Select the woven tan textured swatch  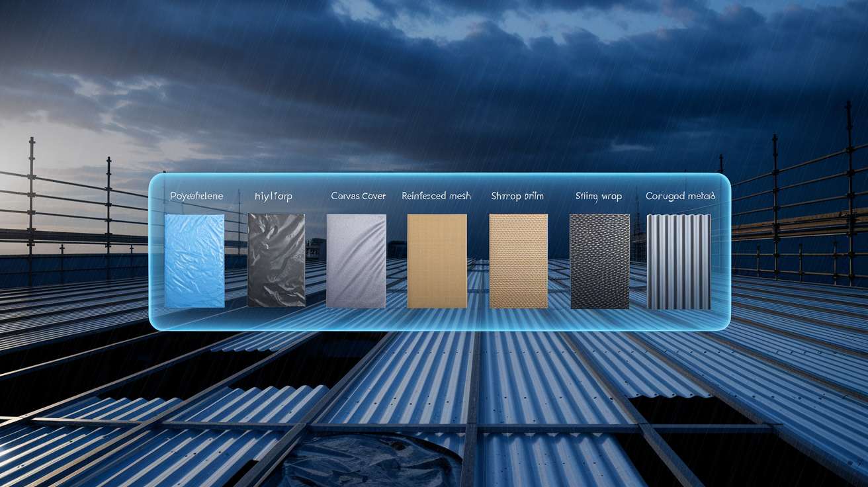(x=518, y=261)
